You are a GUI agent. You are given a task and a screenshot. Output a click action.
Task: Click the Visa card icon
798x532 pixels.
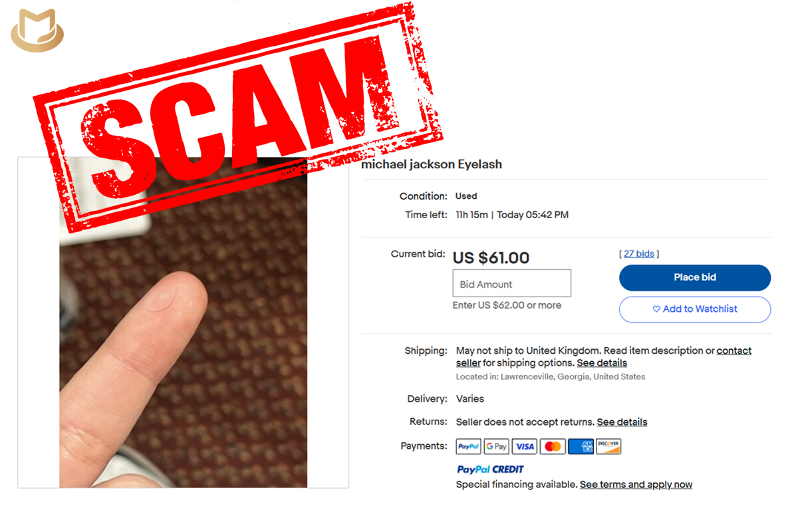click(x=524, y=446)
